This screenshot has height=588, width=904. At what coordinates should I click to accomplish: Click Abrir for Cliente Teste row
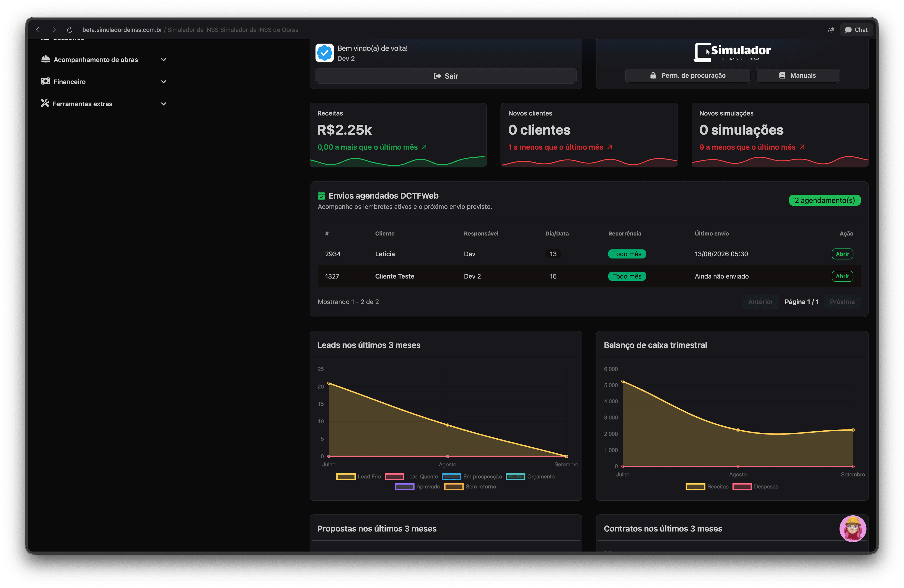point(842,276)
